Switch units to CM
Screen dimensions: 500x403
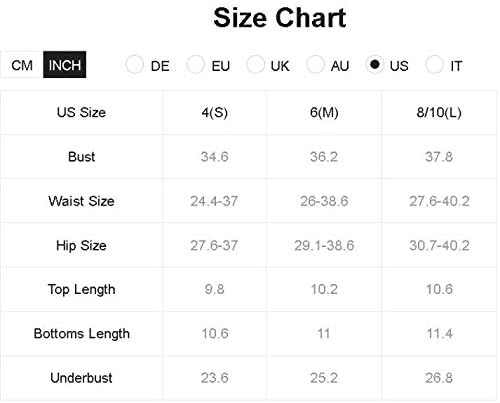22,65
